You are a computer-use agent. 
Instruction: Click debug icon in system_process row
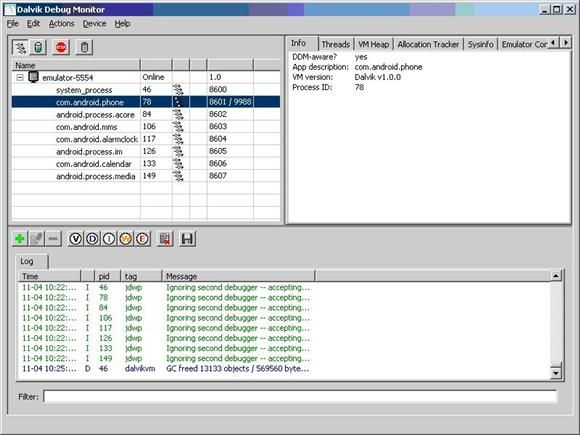(178, 90)
